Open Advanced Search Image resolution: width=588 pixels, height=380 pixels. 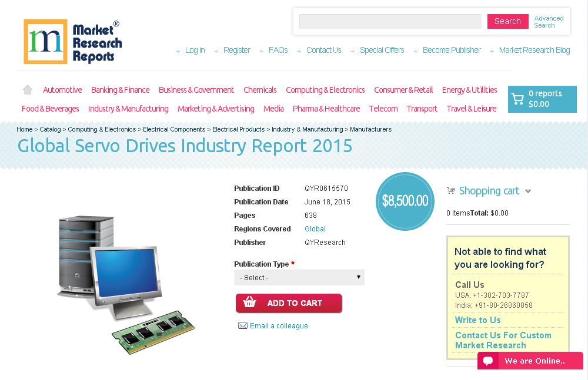point(548,21)
